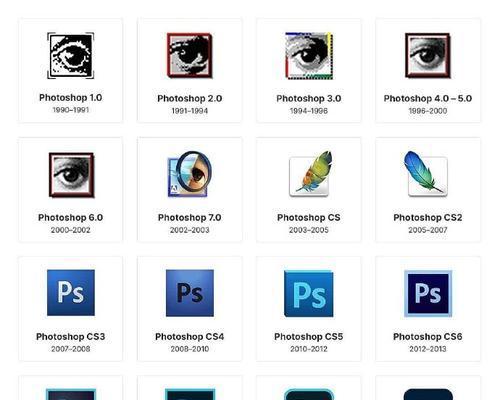This screenshot has height=400, width=500.
Task: Click the "2012–2013" date under Photoshop CS6
Action: click(x=428, y=349)
